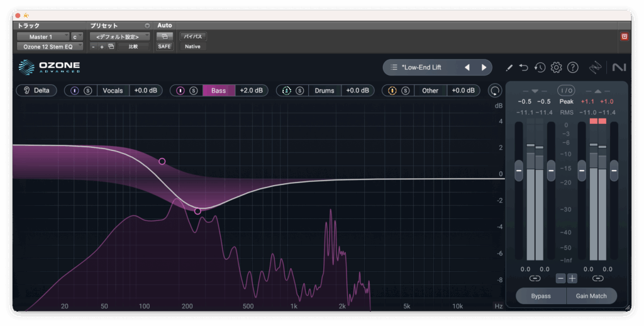Expand the Ozone 12 Stem EQ plugin selector
The height and width of the screenshot is (326, 644).
tap(49, 47)
